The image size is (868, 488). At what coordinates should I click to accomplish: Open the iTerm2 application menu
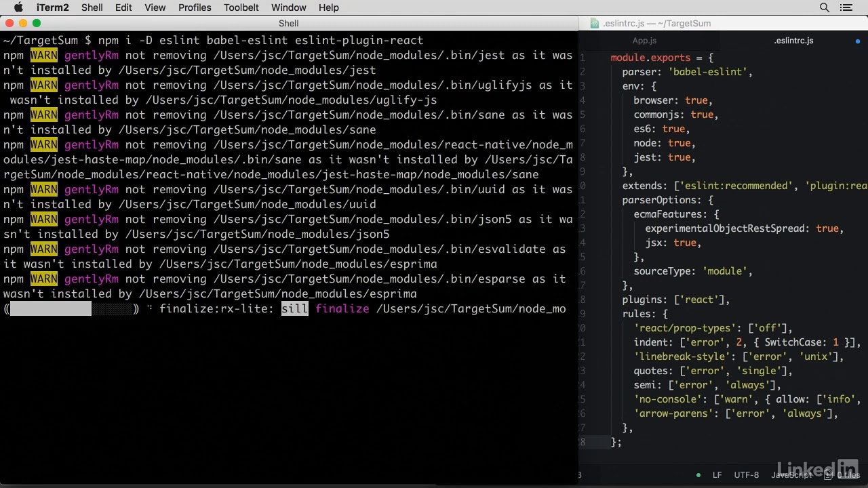point(52,7)
